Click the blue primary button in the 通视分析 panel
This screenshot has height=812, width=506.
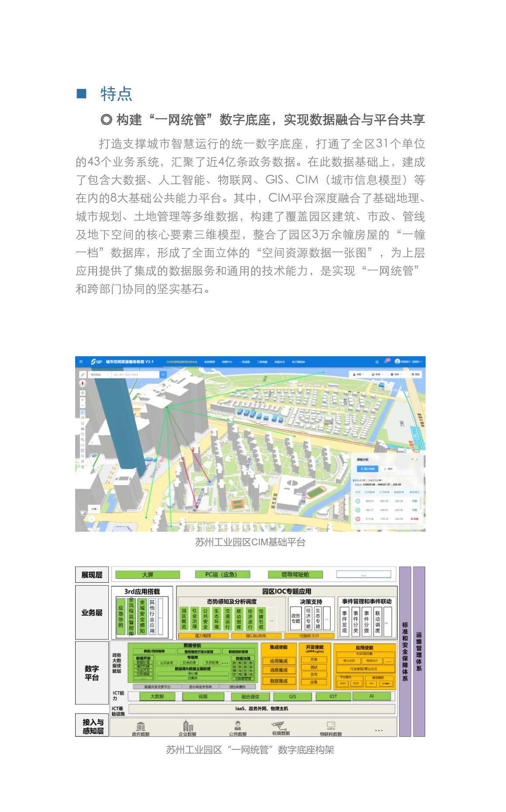(367, 468)
